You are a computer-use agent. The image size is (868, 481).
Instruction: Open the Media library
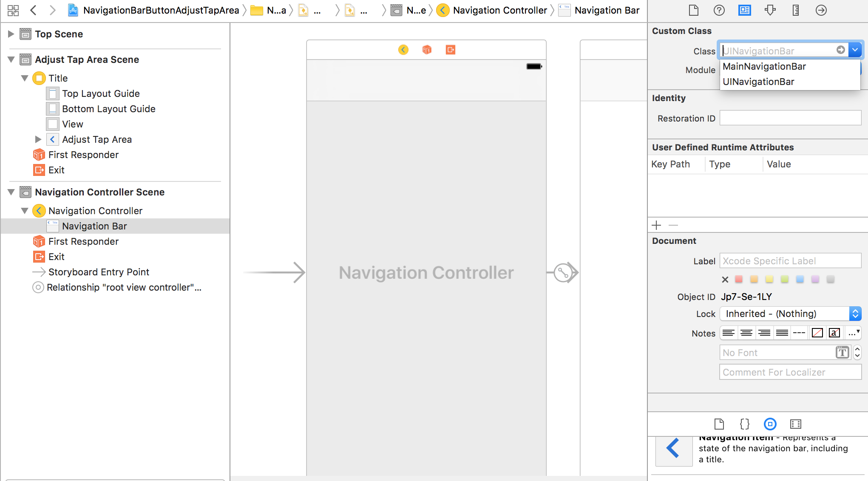click(x=795, y=424)
